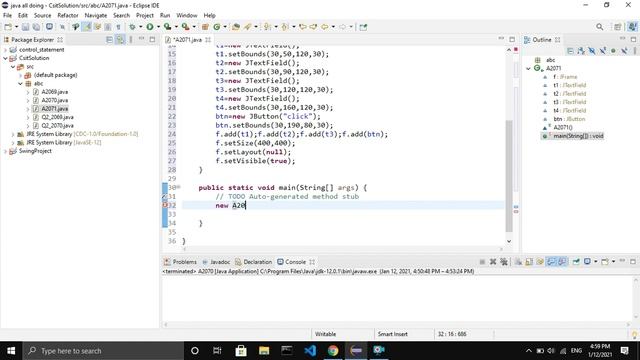Click the Windows search box
The image size is (640, 360).
pyautogui.click(x=104, y=351)
